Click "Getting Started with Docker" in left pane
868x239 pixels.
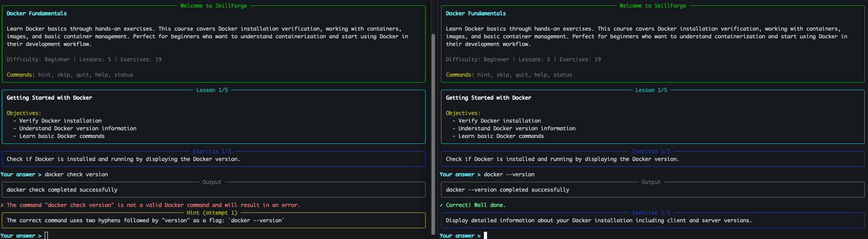[49, 98]
